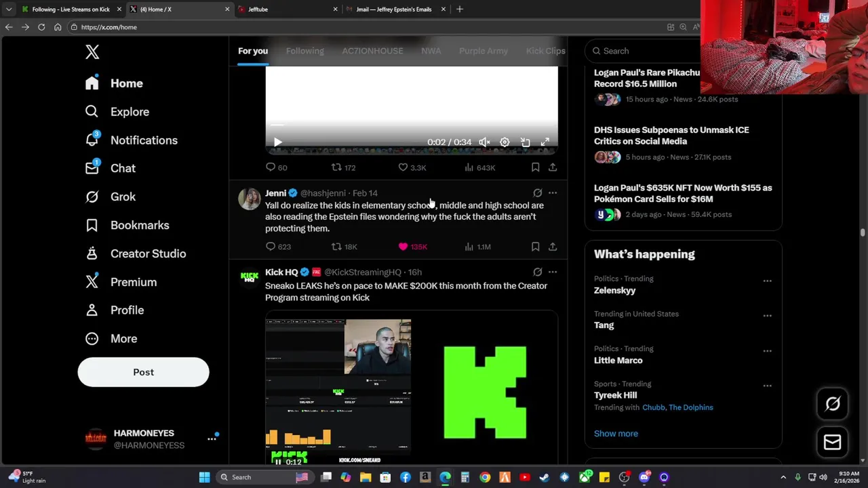Switch to the Following tab
This screenshot has height=488, width=868.
point(304,51)
